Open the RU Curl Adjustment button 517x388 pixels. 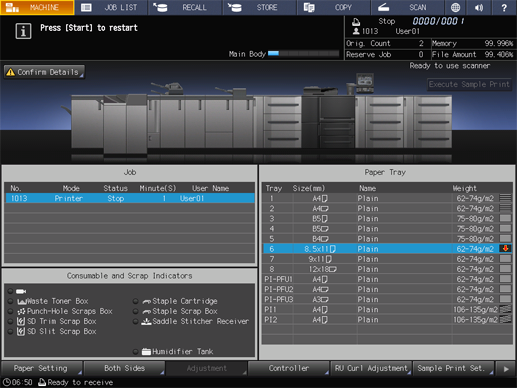tap(371, 368)
